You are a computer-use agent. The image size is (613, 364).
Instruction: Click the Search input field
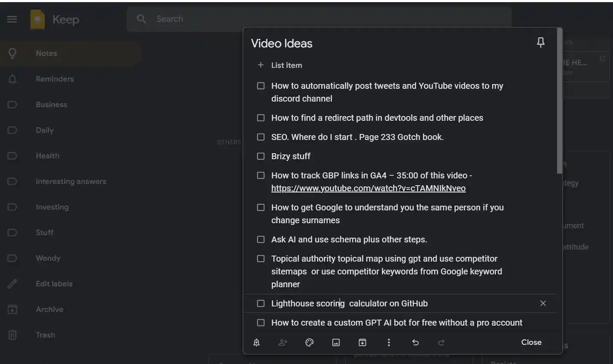(319, 19)
